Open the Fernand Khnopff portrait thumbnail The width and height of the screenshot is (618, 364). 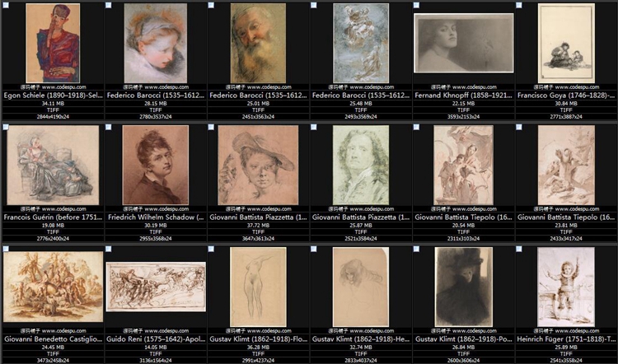[x=463, y=44]
